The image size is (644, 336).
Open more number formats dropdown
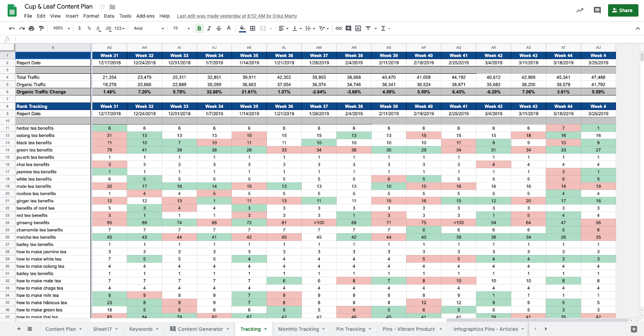pyautogui.click(x=120, y=29)
